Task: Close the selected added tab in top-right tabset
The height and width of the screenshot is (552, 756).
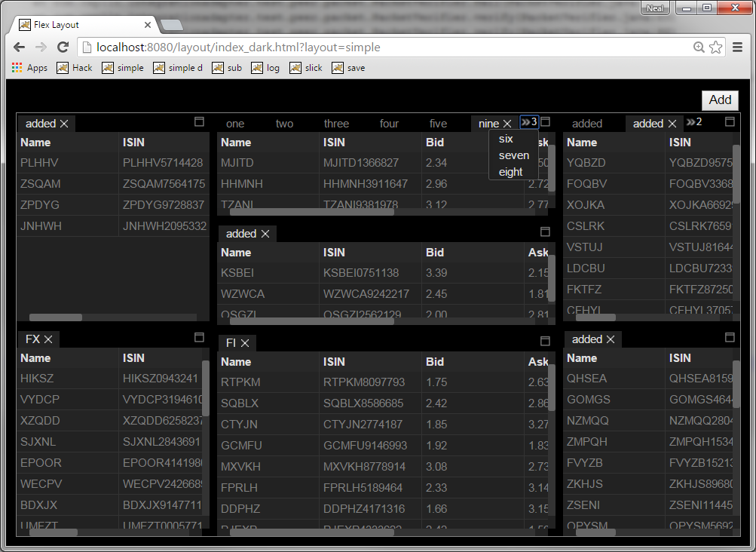Action: (672, 124)
